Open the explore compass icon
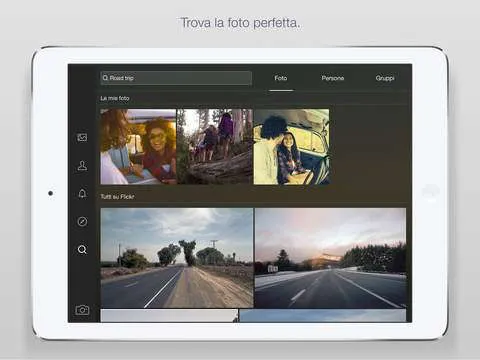This screenshot has height=360, width=480. click(82, 221)
